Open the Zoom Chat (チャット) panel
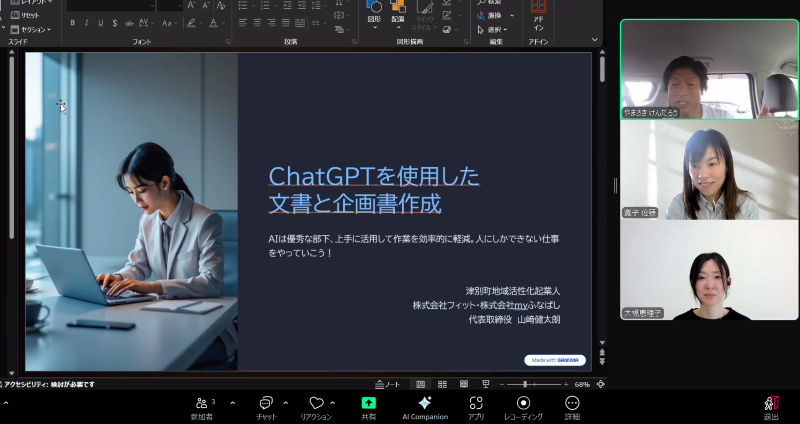800x424 pixels. 266,408
